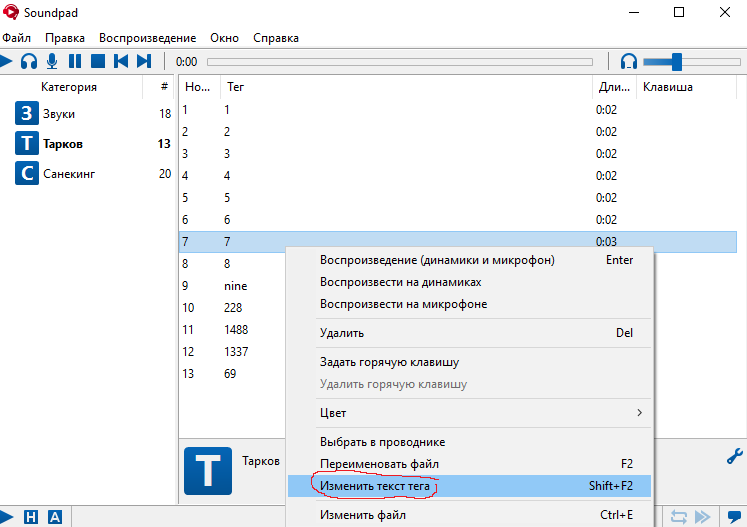Open the Справка menu
The height and width of the screenshot is (527, 747).
click(276, 38)
